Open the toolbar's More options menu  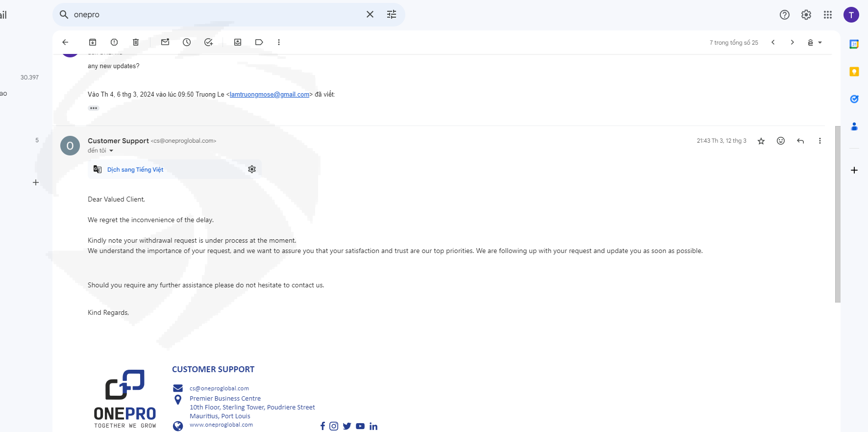tap(279, 42)
